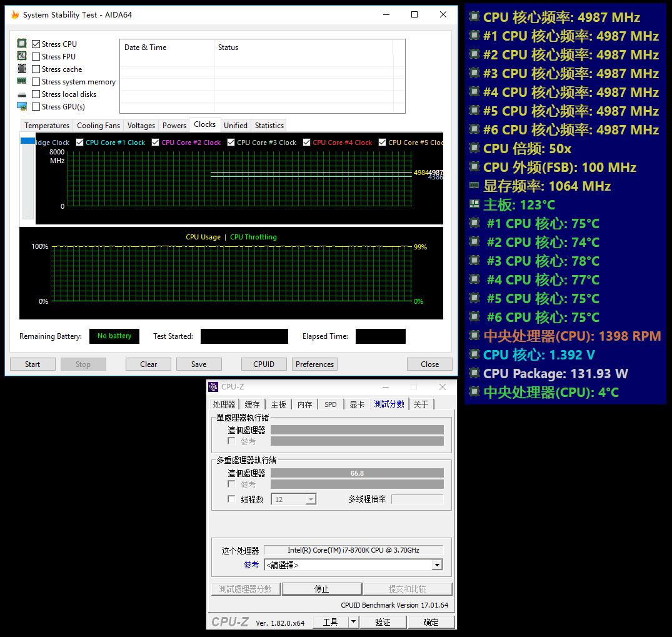Enable the Stress GPU(s) checkbox

click(x=36, y=106)
